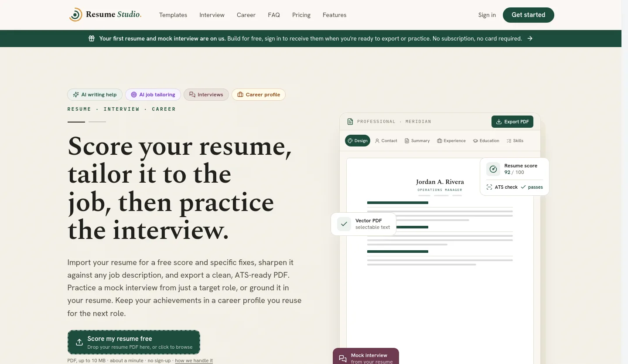628x364 pixels.
Task: Open the FAQ nav link
Action: (x=274, y=15)
